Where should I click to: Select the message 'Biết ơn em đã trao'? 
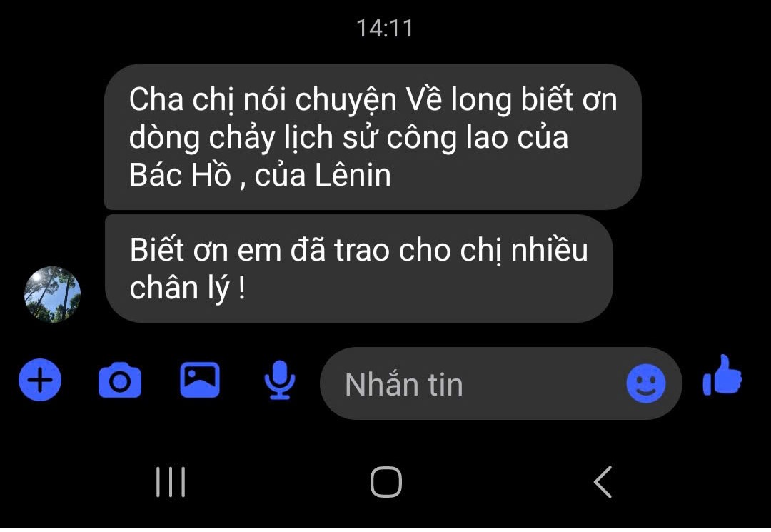tap(358, 268)
